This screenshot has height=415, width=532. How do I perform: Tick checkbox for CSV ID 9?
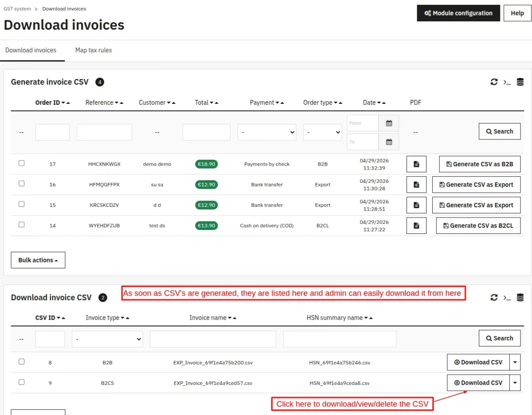(21, 382)
